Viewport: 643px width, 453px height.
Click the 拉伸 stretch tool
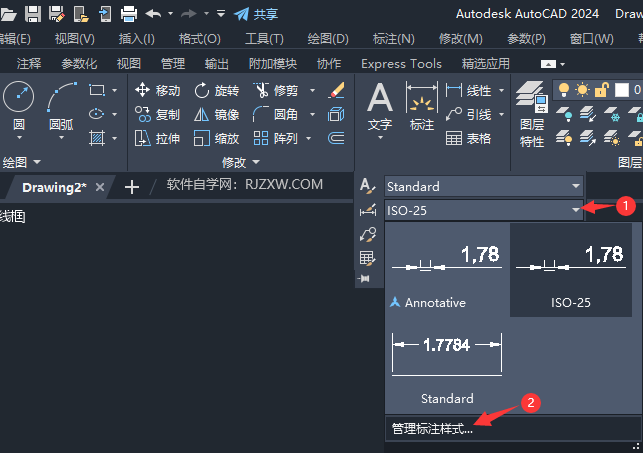pos(157,139)
